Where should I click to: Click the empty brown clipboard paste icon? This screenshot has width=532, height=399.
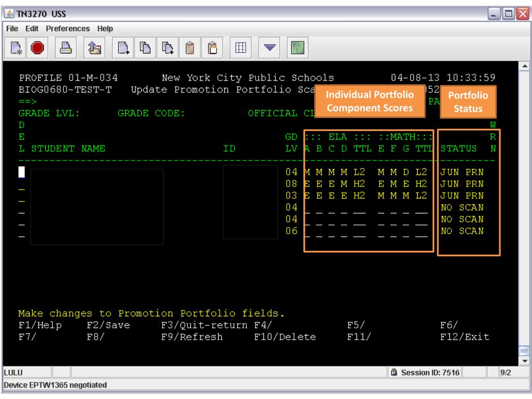[x=190, y=47]
